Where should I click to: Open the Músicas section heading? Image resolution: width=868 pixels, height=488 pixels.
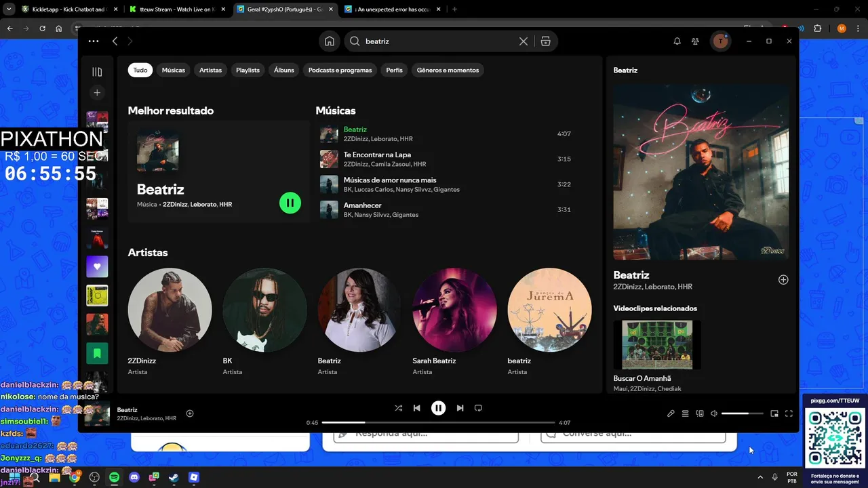click(x=336, y=110)
